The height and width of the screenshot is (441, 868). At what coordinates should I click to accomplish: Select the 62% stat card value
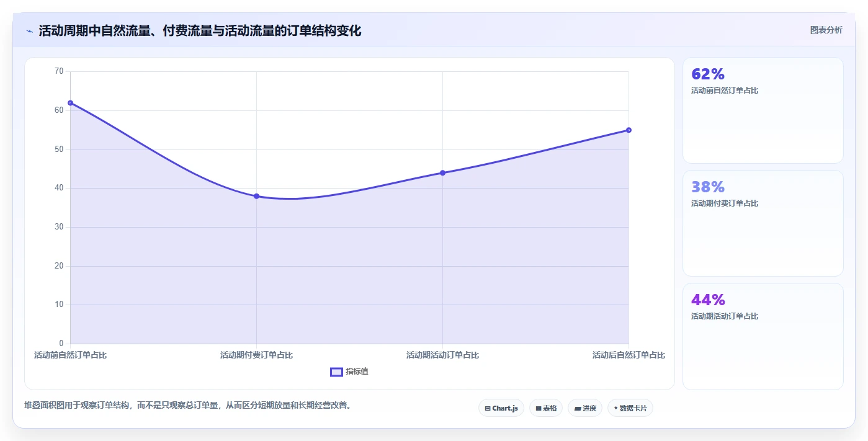[x=708, y=74]
